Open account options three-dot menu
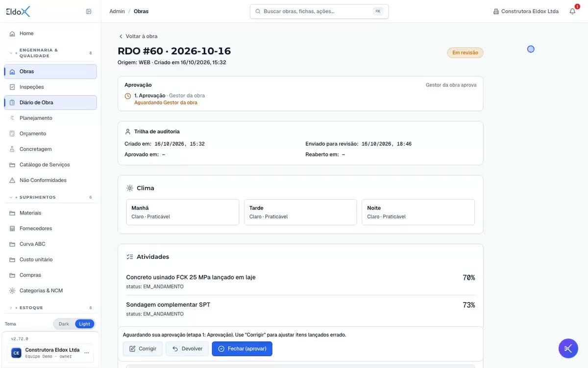Image resolution: width=588 pixels, height=368 pixels. (x=87, y=353)
